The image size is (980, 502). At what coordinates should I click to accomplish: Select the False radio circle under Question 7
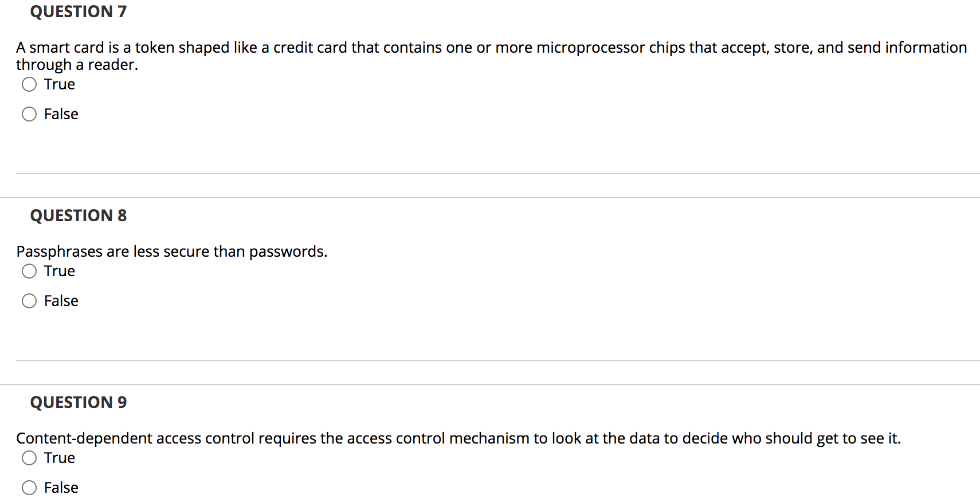[x=29, y=115]
